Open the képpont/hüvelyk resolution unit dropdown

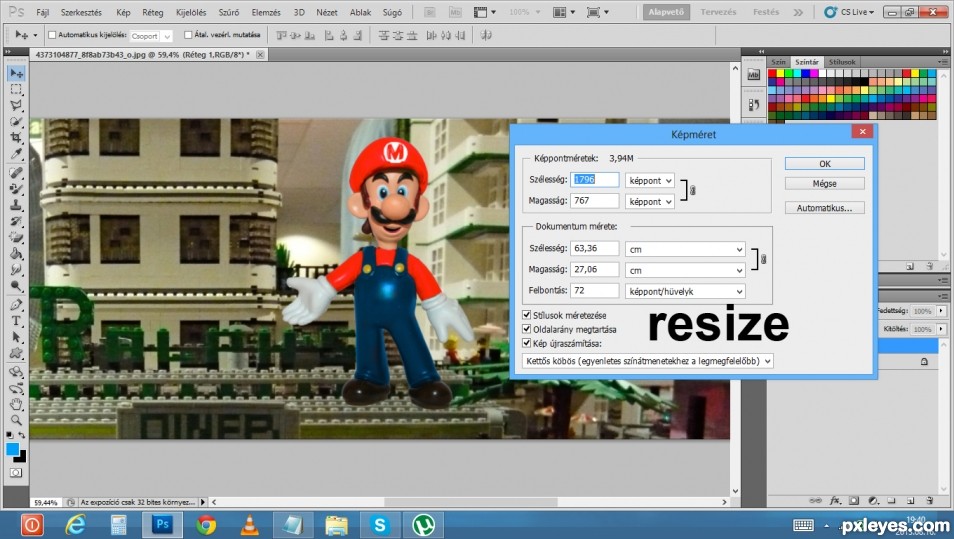click(x=685, y=291)
